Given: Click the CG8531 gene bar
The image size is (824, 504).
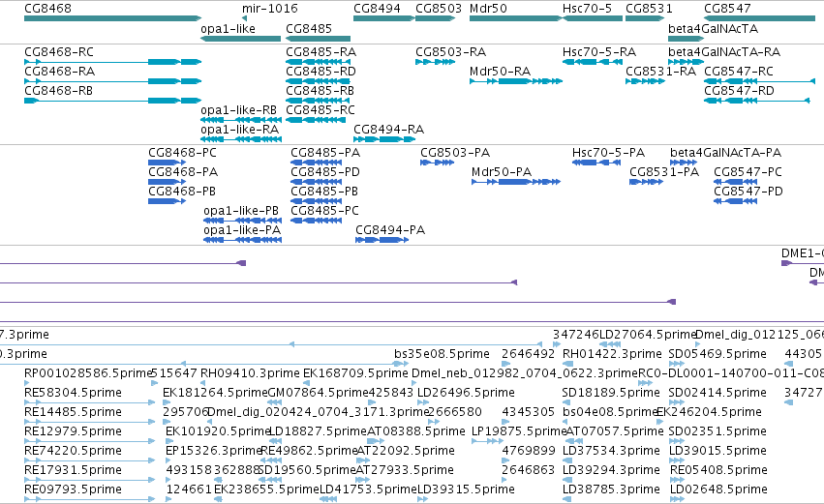Looking at the screenshot, I should tap(645, 18).
